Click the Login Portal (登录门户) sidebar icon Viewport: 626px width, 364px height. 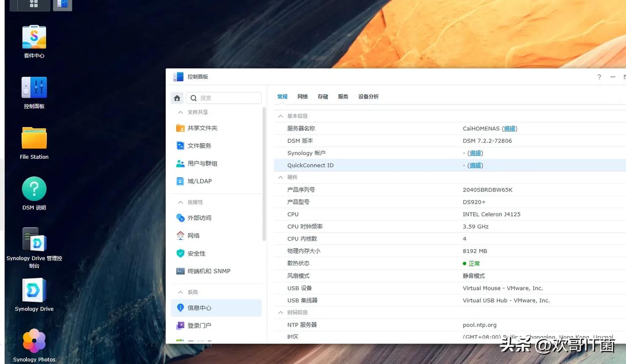180,325
